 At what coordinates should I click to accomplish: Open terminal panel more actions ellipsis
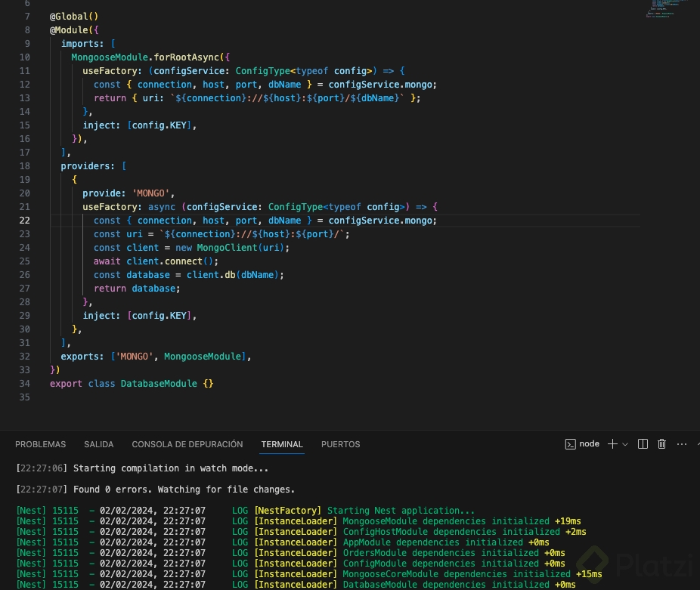tap(682, 444)
